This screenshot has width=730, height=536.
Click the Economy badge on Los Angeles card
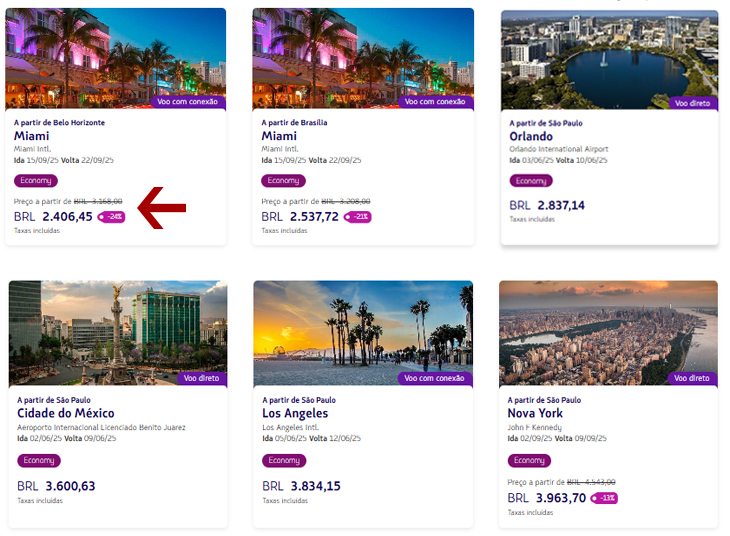click(284, 461)
